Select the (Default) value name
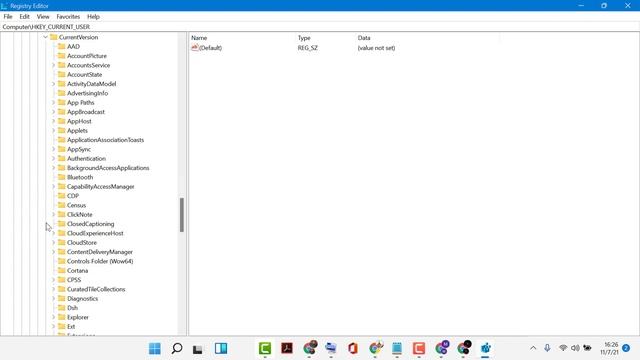 [210, 48]
